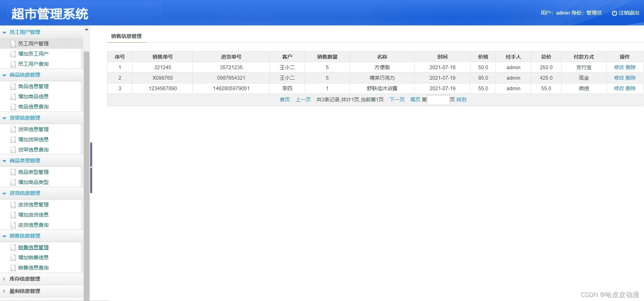Go to 首页 in pagination
The width and height of the screenshot is (644, 301).
click(285, 100)
